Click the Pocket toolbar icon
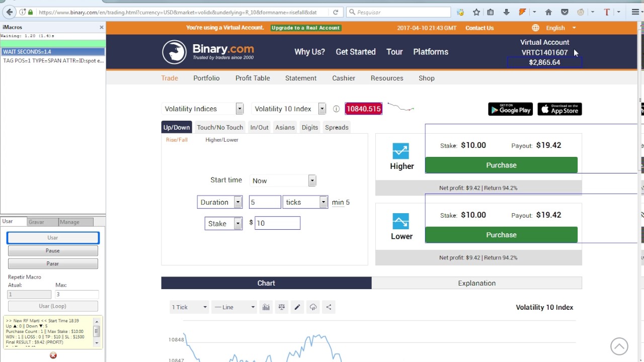644x362 pixels. tap(565, 12)
